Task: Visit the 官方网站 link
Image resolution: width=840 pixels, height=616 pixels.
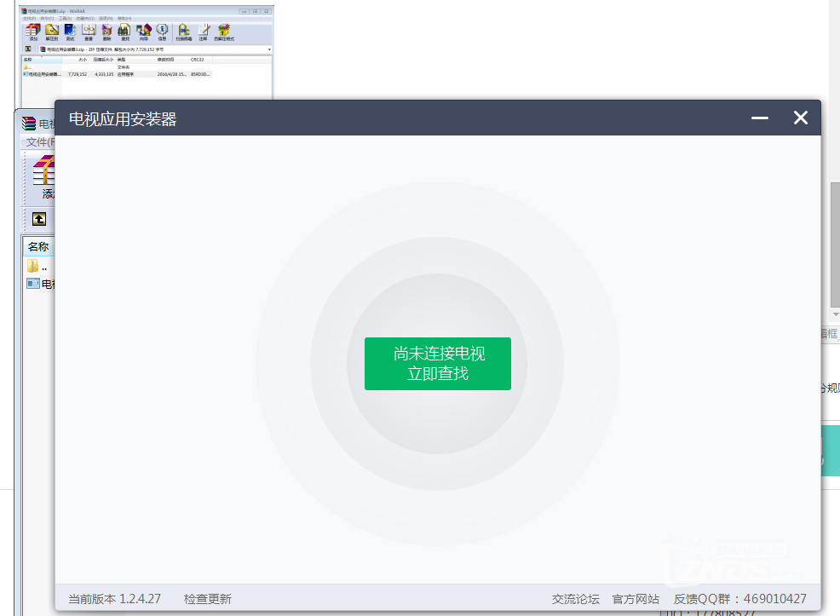Action: [x=636, y=599]
